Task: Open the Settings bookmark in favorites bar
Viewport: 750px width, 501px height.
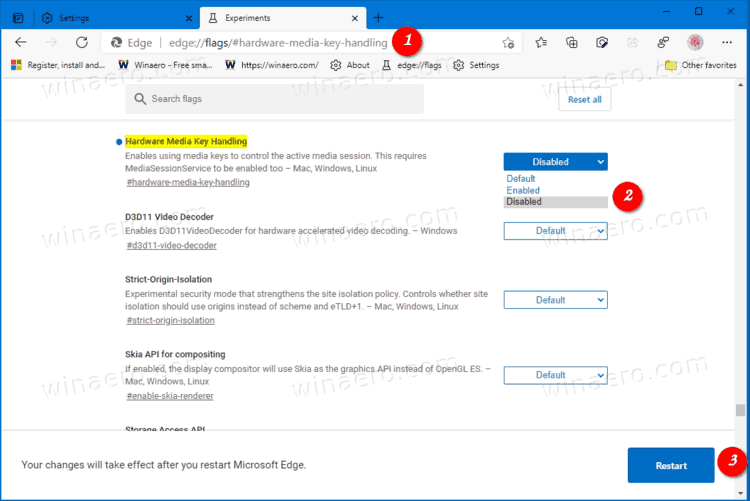Action: pos(476,65)
